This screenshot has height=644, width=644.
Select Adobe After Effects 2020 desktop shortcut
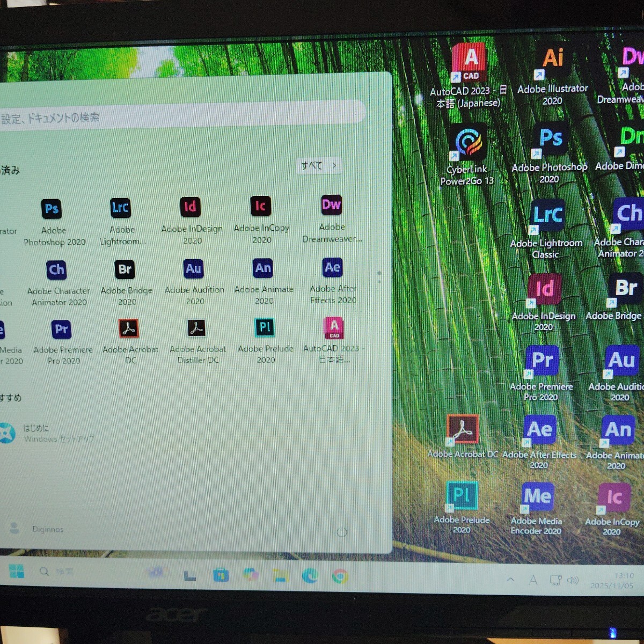coord(539,442)
